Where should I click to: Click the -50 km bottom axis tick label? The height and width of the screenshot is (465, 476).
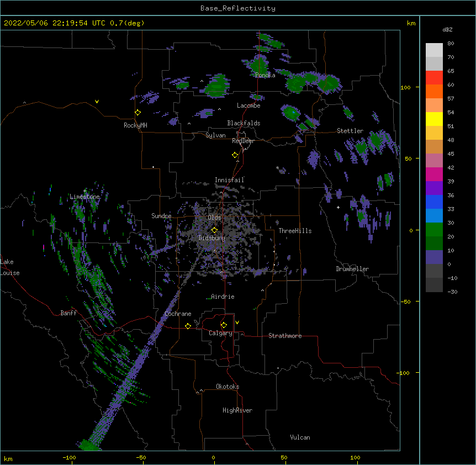(x=141, y=457)
